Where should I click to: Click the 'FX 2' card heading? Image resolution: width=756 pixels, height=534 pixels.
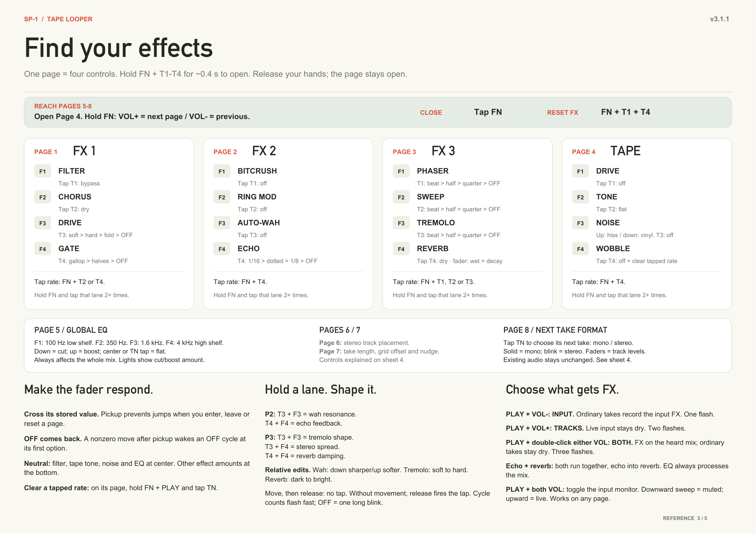click(x=264, y=151)
